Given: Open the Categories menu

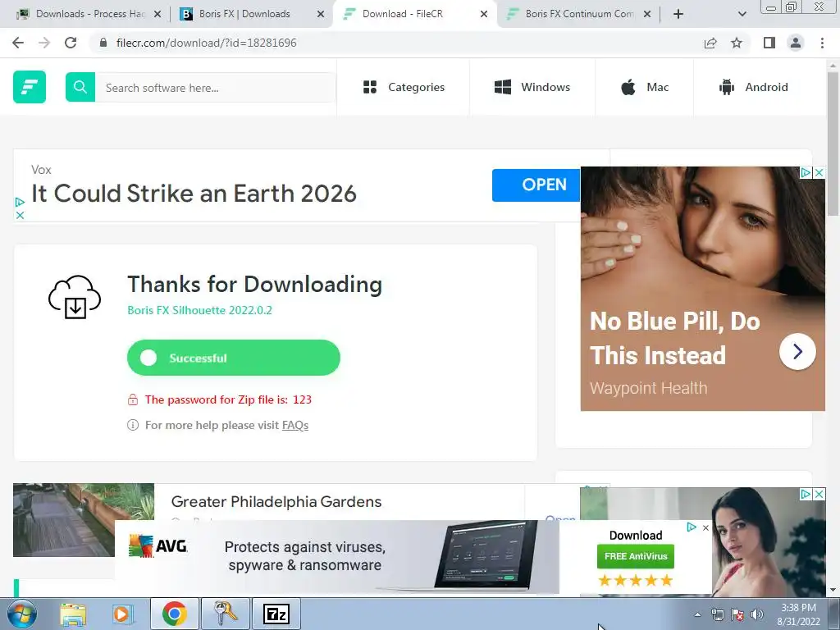Looking at the screenshot, I should click(x=404, y=87).
